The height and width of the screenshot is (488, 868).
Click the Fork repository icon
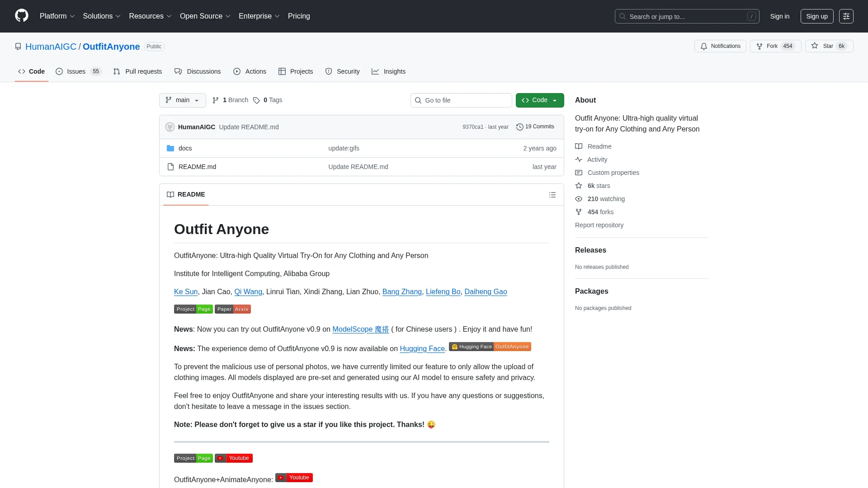point(759,46)
